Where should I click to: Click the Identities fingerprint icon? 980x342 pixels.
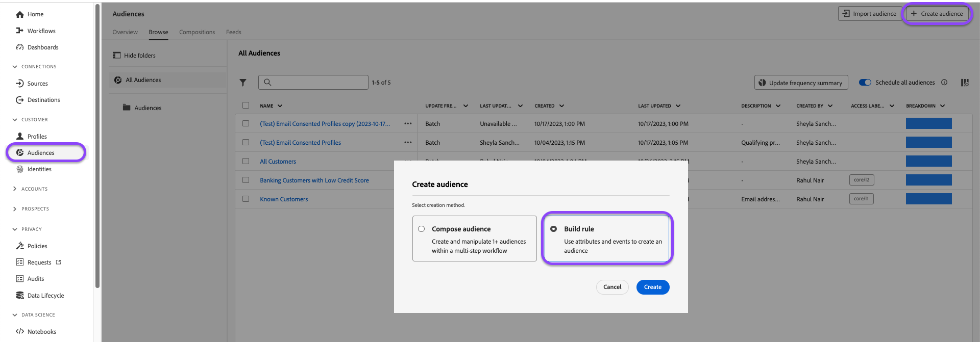(20, 169)
